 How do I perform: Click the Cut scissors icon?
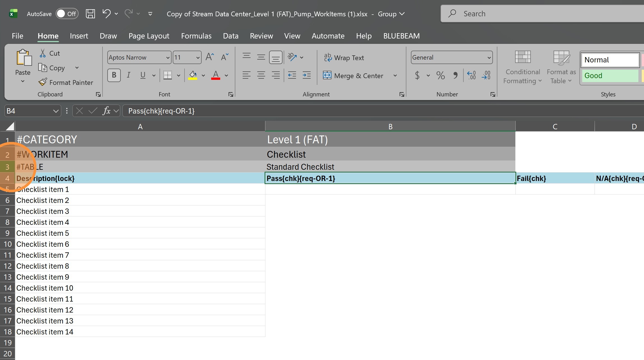(x=43, y=53)
